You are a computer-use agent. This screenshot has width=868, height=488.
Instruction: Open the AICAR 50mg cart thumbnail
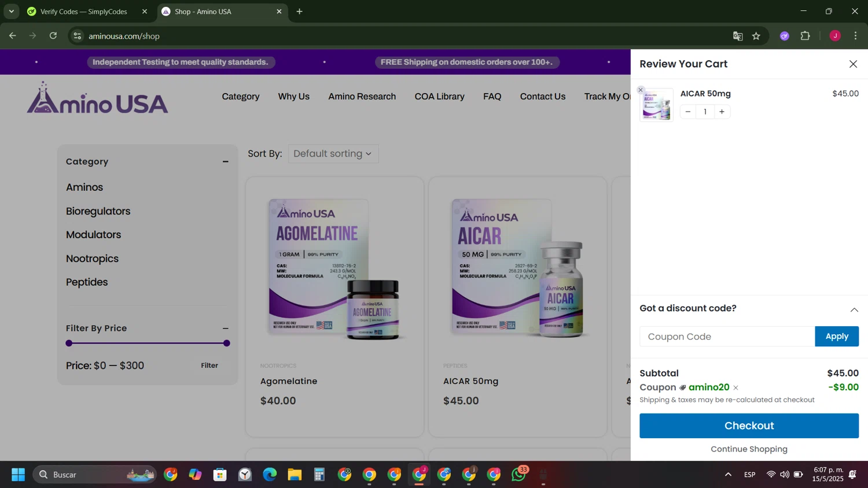[656, 105]
